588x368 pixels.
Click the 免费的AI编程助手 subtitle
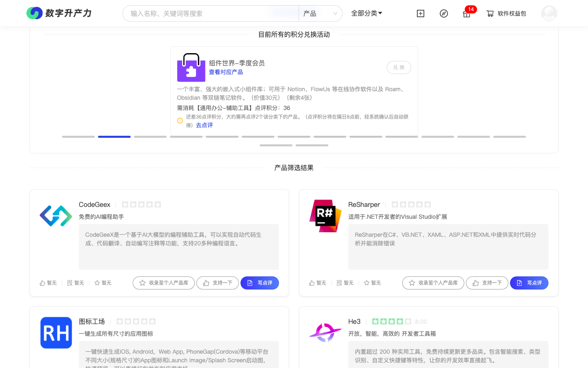coord(101,217)
